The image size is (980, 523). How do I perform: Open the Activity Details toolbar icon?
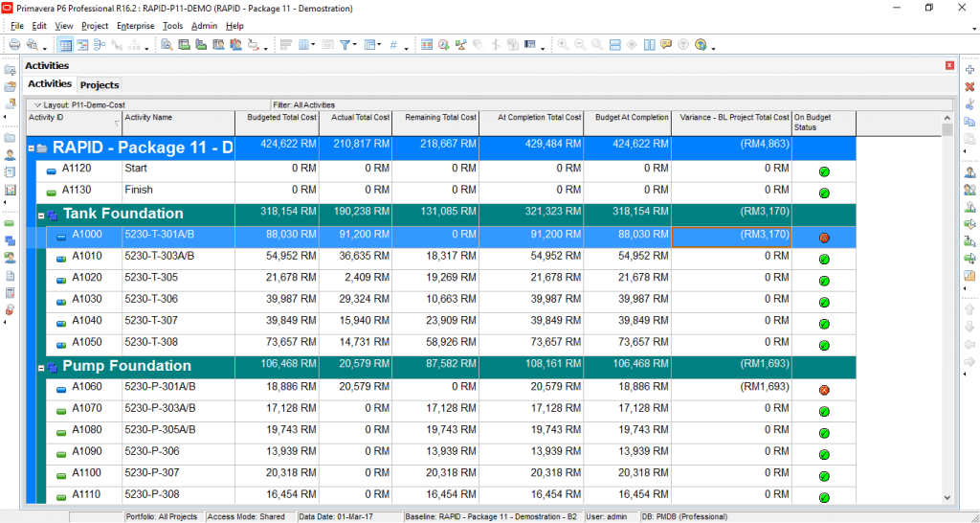[167, 44]
